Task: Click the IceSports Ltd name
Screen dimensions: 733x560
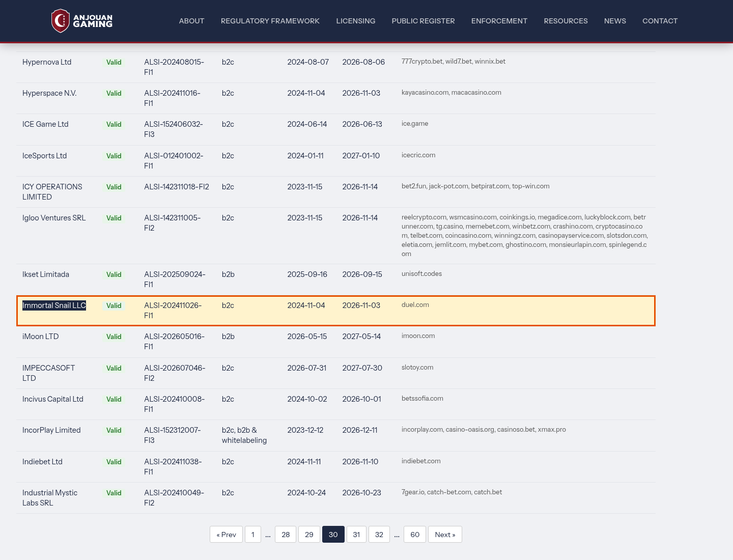Action: click(44, 156)
